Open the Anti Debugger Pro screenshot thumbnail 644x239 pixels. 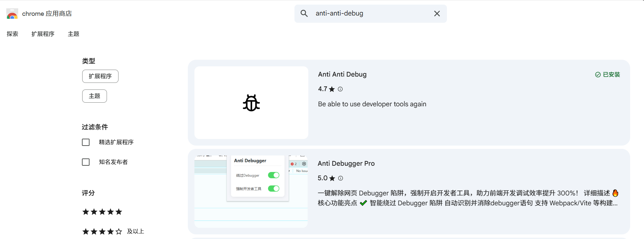(251, 191)
